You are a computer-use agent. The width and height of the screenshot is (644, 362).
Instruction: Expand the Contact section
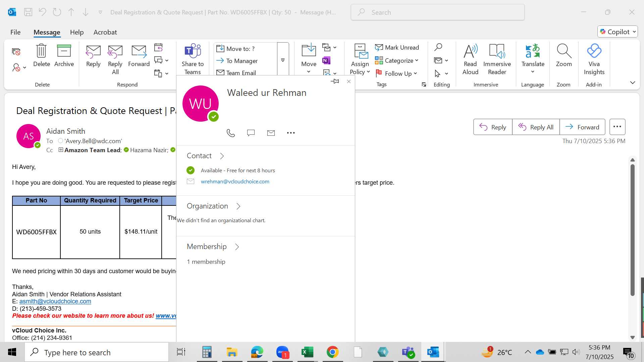pos(222,156)
